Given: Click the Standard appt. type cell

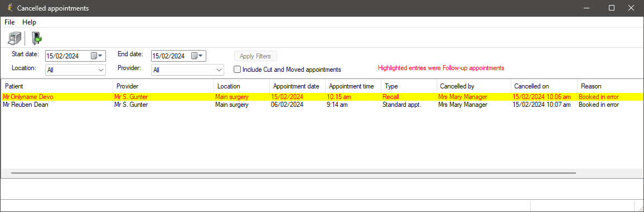Looking at the screenshot, I should pos(402,105).
